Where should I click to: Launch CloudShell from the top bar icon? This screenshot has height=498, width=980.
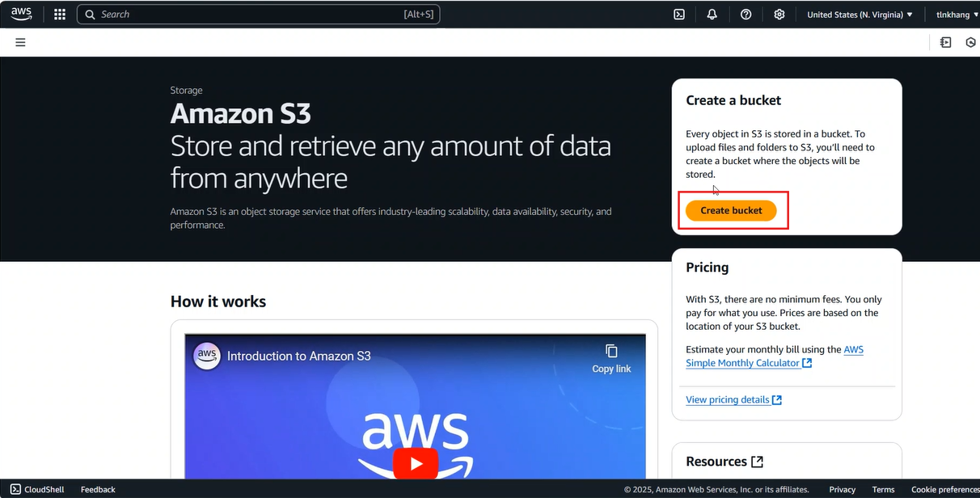click(x=680, y=15)
